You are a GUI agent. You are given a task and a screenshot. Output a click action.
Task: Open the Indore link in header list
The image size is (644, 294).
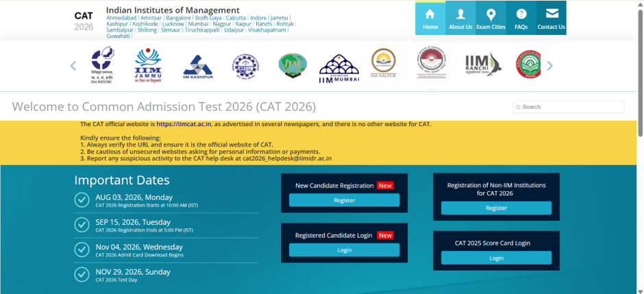click(x=258, y=18)
